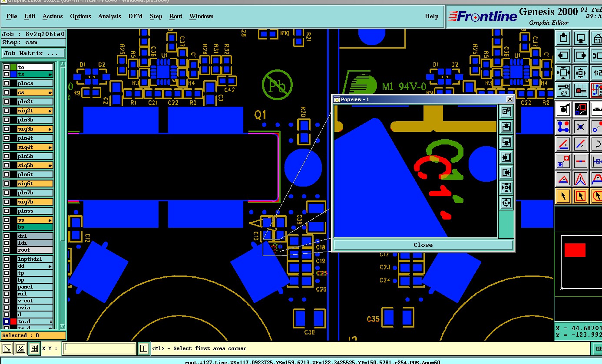The width and height of the screenshot is (602, 364).
Task: Open the DFM menu
Action: pos(136,16)
